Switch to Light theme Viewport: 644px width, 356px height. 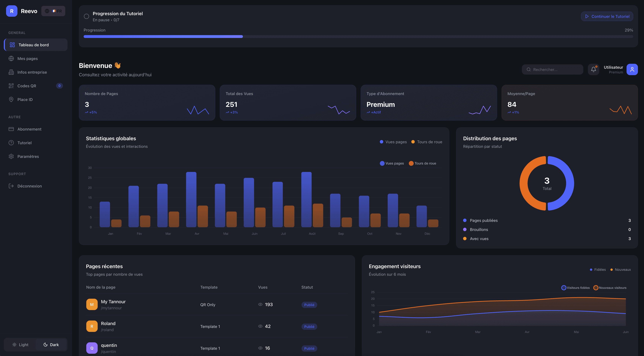20,345
